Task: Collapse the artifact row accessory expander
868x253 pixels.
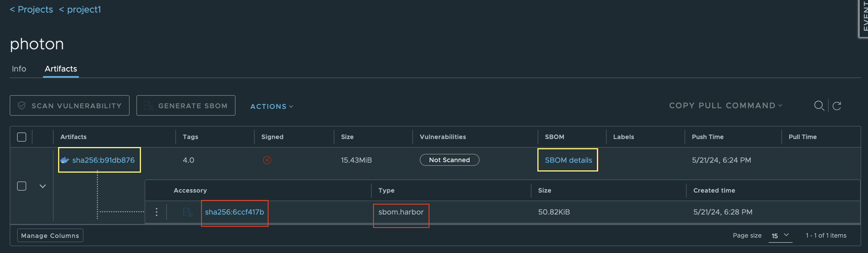Action: 43,186
